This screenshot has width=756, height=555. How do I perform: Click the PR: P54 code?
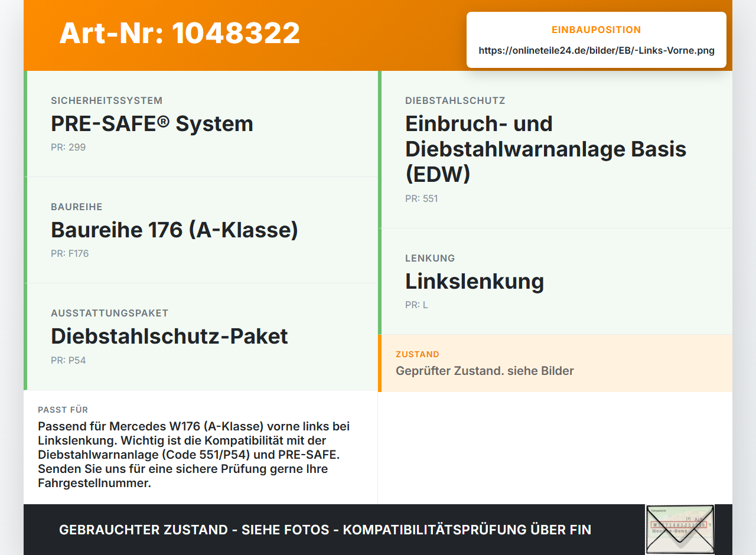tap(68, 360)
